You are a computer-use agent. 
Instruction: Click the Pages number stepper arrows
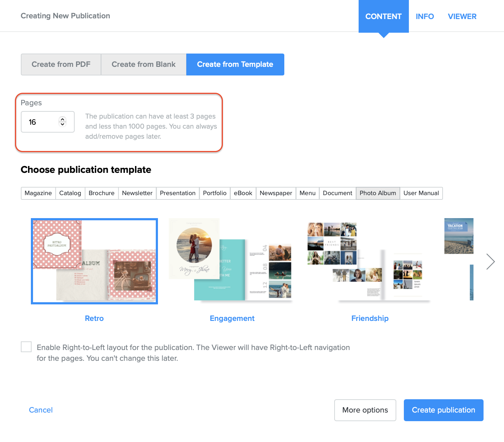coord(62,122)
